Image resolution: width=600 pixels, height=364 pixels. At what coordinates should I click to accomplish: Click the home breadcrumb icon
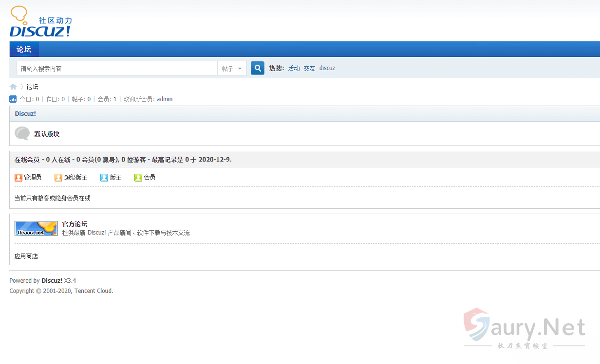(13, 87)
